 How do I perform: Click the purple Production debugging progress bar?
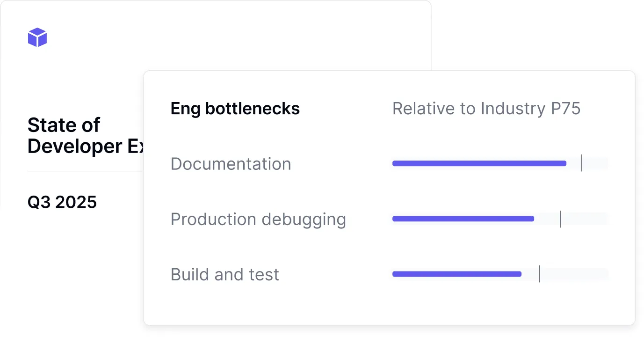click(463, 219)
